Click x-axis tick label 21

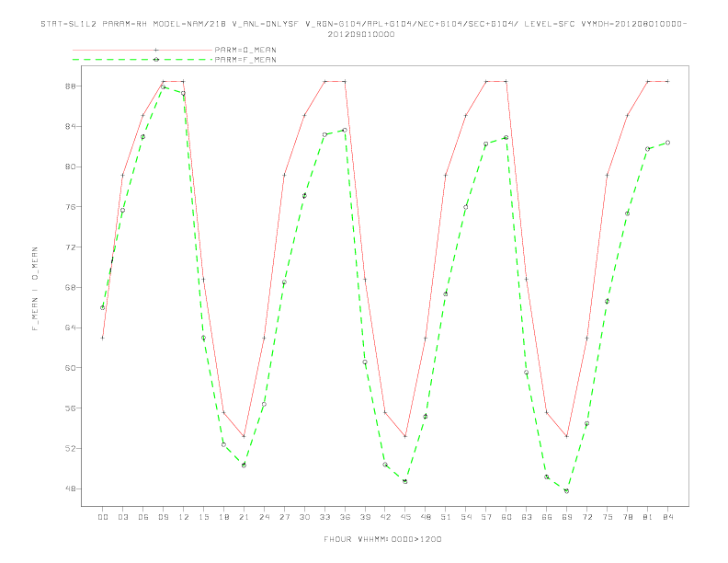click(x=244, y=517)
